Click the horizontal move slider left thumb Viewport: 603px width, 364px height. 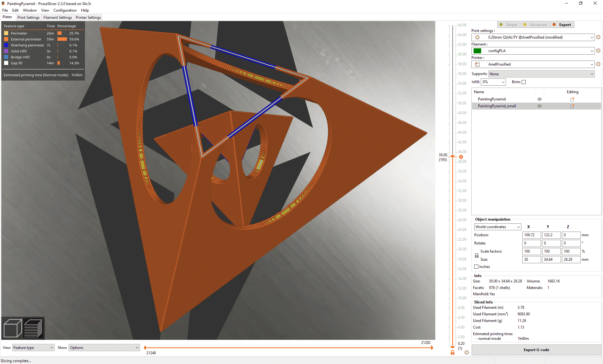[x=145, y=348]
